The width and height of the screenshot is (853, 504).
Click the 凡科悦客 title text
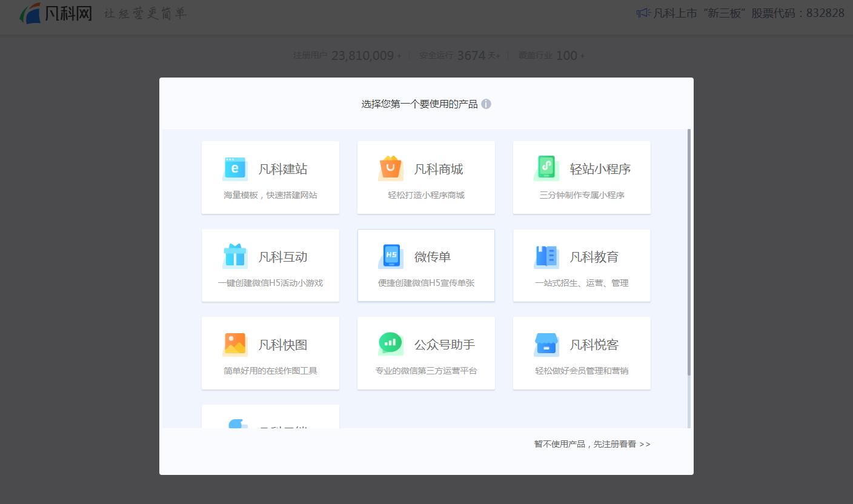coord(594,345)
